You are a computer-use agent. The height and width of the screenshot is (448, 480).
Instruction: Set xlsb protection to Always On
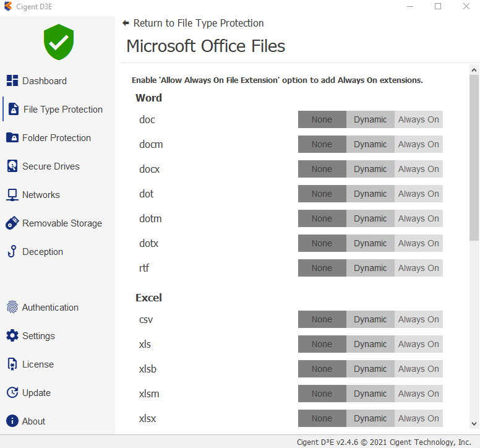coord(419,369)
